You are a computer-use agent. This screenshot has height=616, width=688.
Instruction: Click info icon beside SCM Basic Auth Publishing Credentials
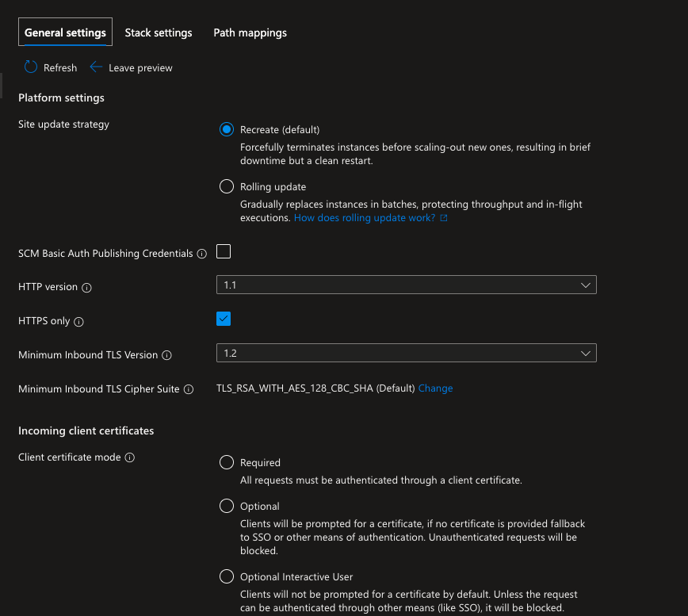coord(201,254)
